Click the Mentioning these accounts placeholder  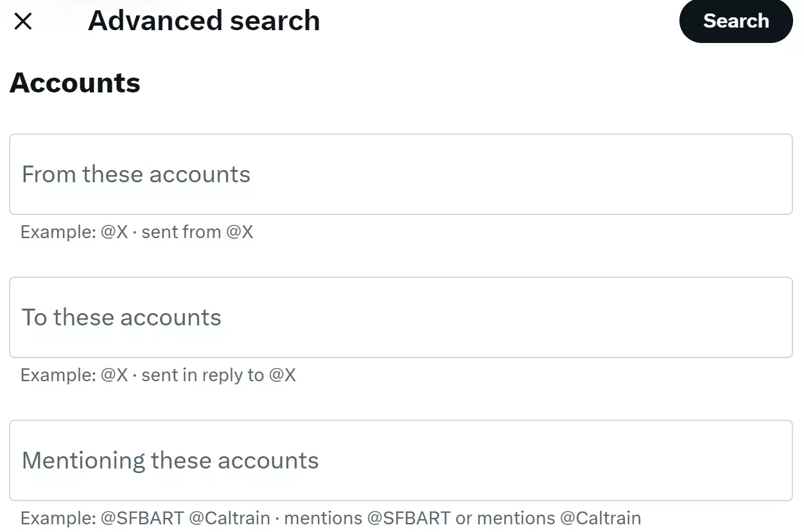point(170,460)
